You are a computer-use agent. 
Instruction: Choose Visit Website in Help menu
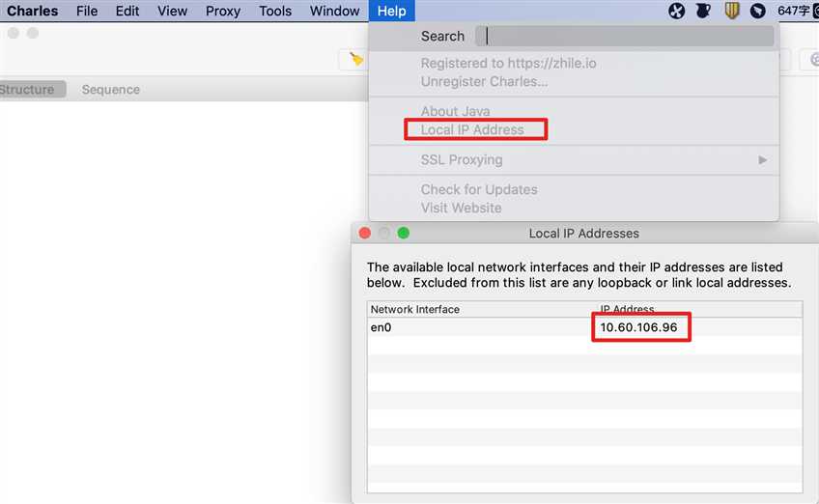[x=462, y=208]
